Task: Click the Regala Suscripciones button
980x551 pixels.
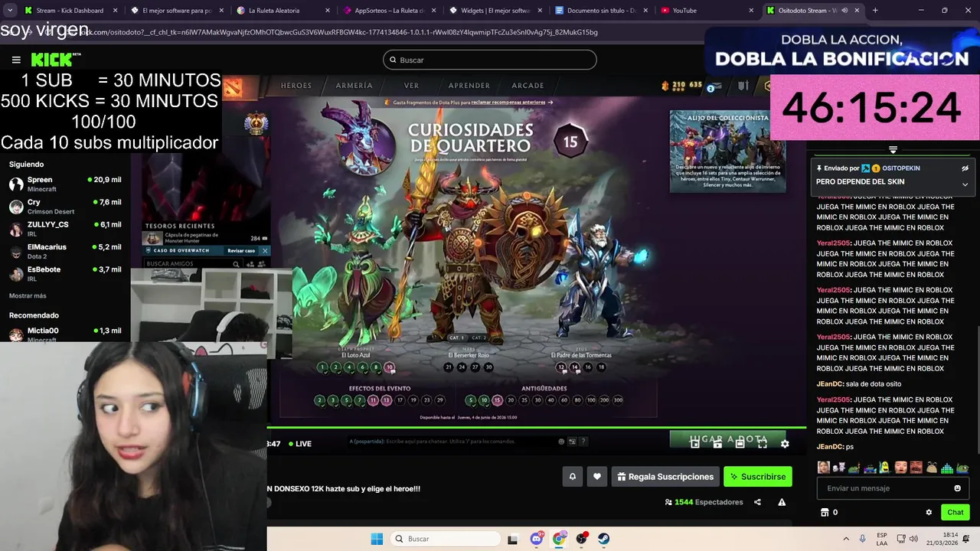Action: 665,477
